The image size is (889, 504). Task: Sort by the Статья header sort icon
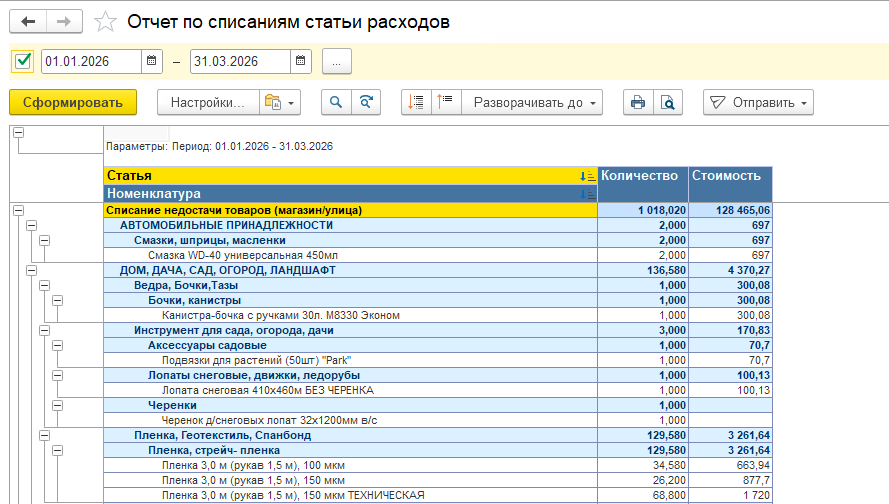(587, 176)
